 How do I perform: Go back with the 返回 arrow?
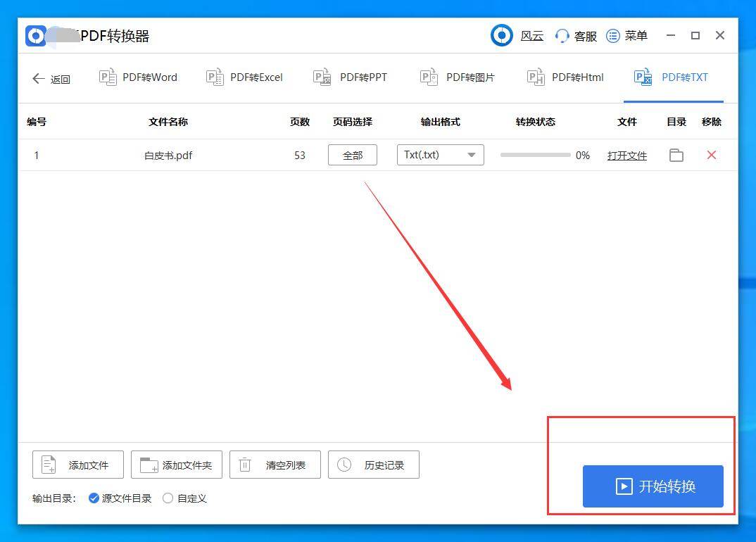39,79
